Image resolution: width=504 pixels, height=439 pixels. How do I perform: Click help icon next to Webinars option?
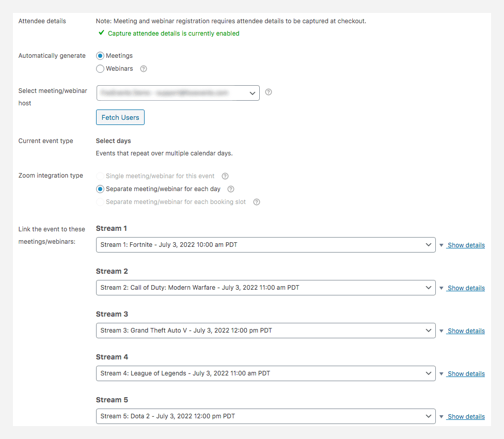pyautogui.click(x=144, y=69)
